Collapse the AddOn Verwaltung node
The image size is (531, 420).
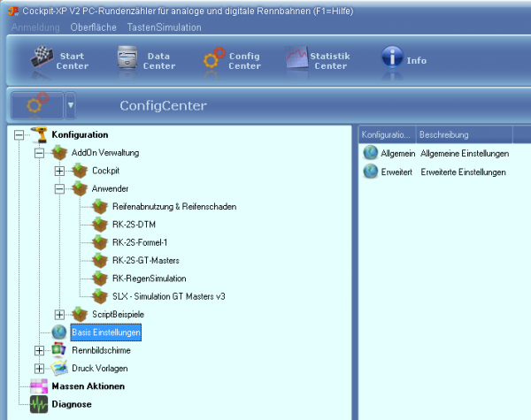point(39,153)
